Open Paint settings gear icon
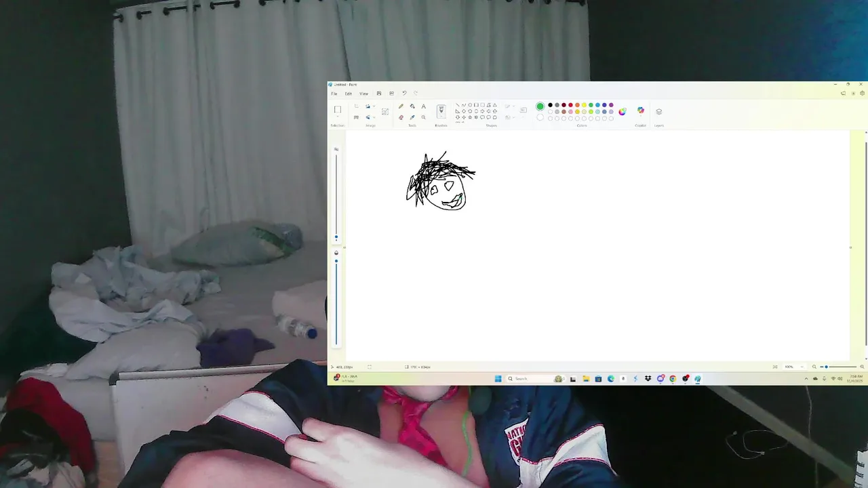Viewport: 868px width, 488px height. coord(862,93)
